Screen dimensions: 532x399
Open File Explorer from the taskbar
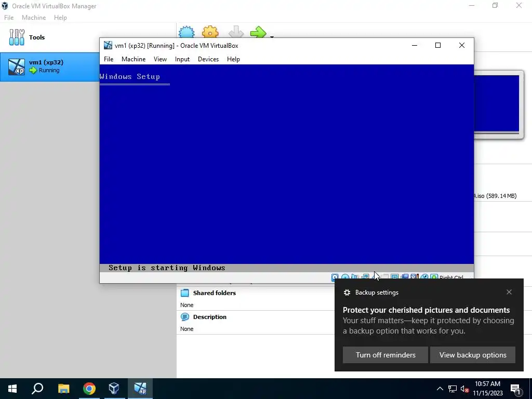click(x=63, y=389)
